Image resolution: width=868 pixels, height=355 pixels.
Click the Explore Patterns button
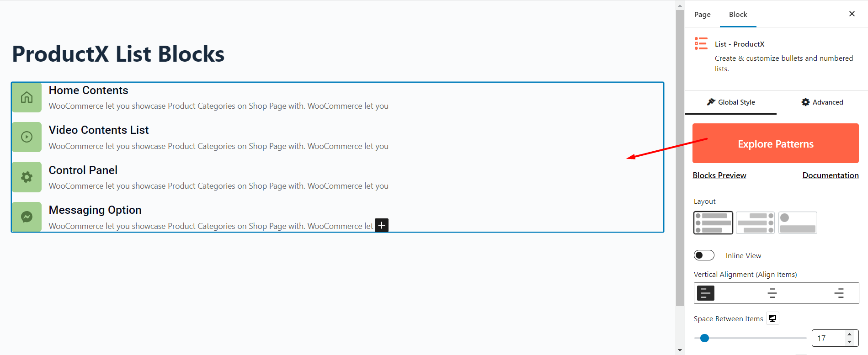coord(776,143)
